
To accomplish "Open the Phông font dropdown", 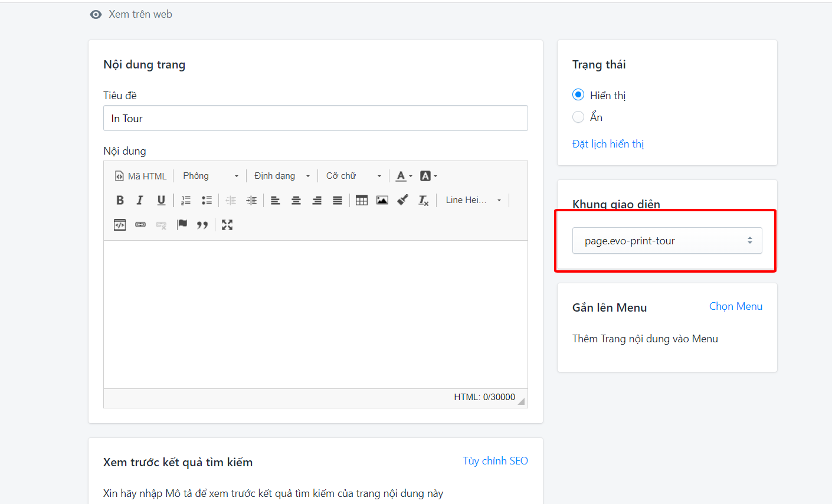I will 211,176.
